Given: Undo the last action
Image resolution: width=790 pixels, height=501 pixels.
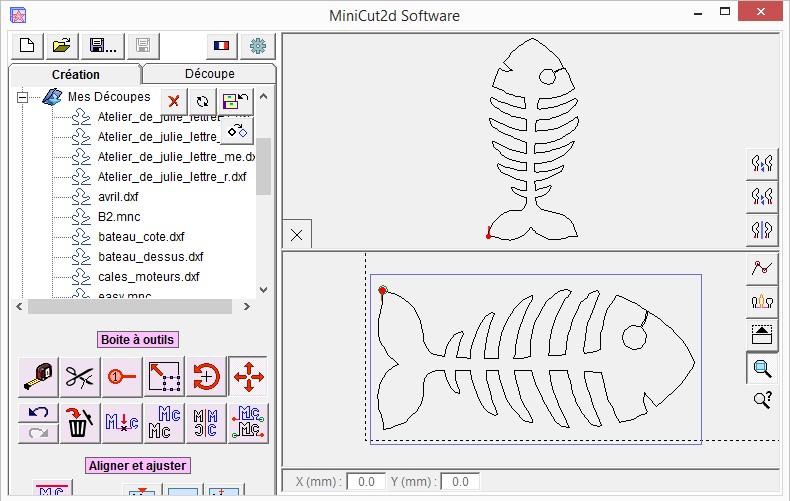Looking at the screenshot, I should pyautogui.click(x=38, y=412).
